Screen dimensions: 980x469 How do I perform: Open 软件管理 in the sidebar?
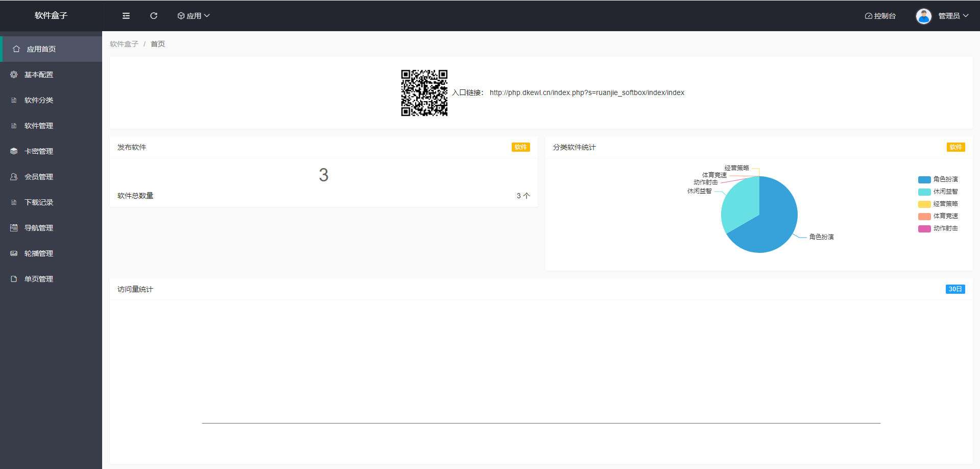39,126
